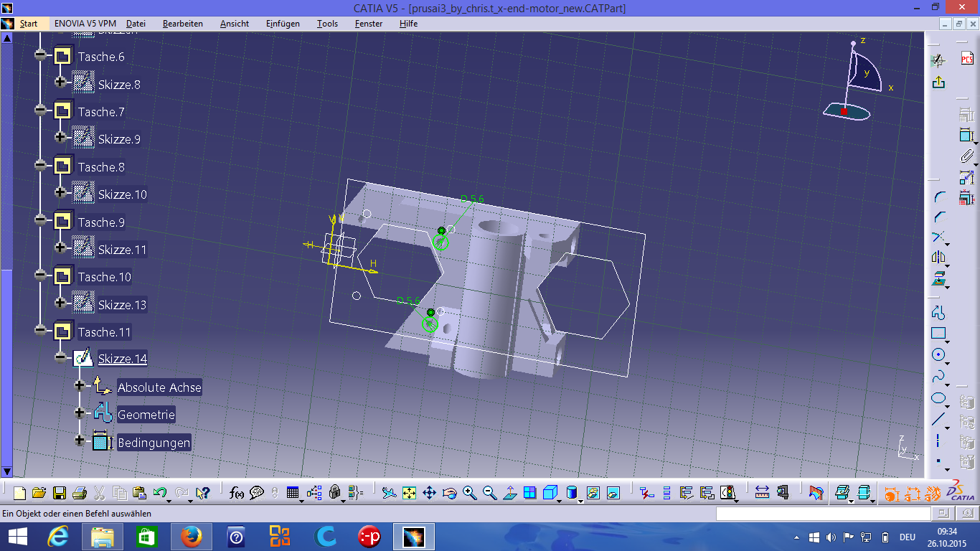Select the Chamfer tool
Viewport: 980px width, 551px height.
[938, 217]
